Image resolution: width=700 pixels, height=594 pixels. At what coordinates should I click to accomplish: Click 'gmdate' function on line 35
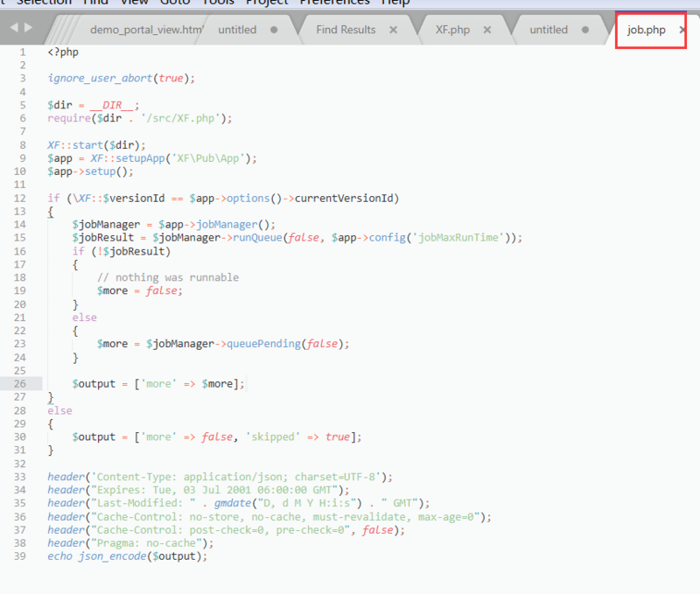232,503
